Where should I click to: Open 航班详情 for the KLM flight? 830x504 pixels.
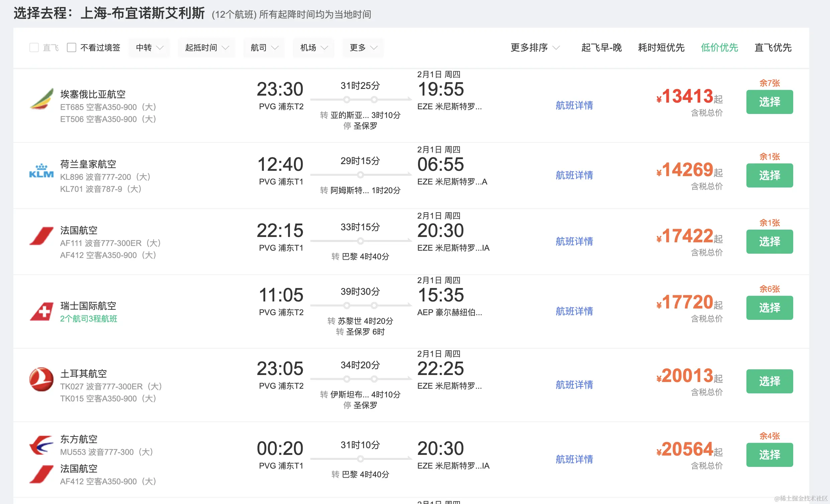tap(574, 175)
